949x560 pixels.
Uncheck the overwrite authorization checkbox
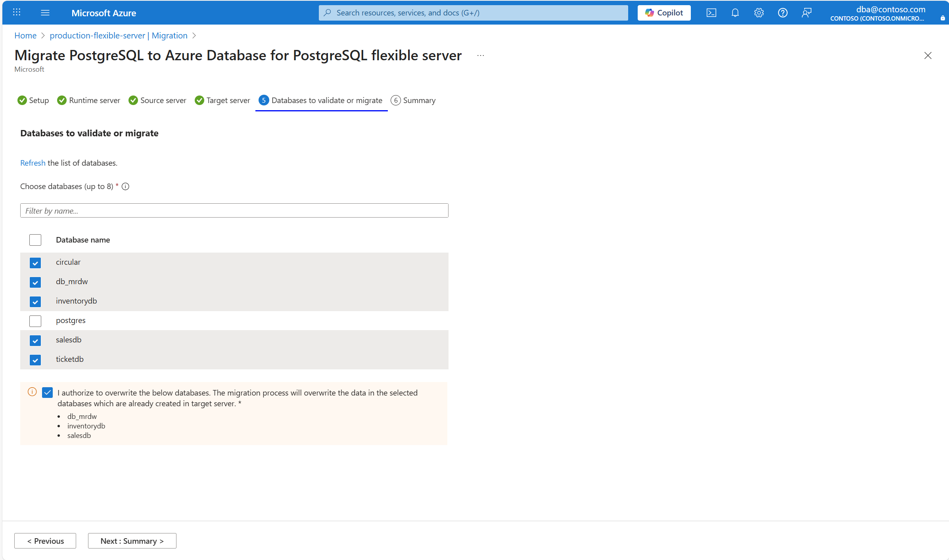[47, 392]
